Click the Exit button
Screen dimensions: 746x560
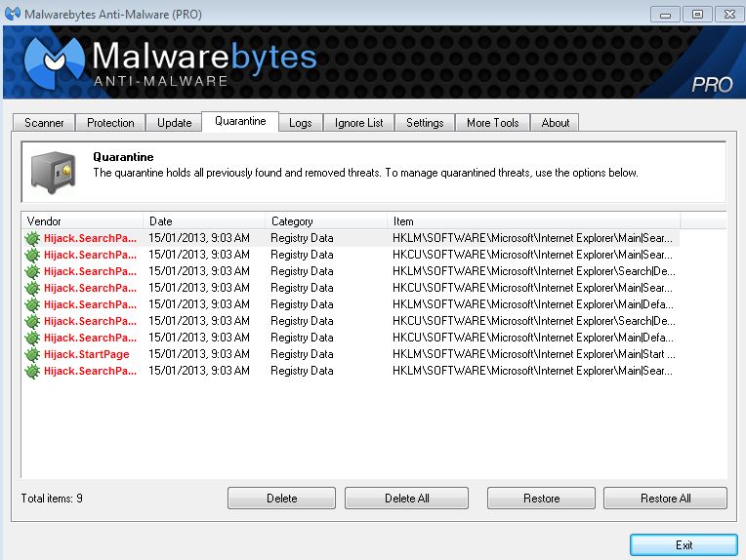(x=684, y=544)
